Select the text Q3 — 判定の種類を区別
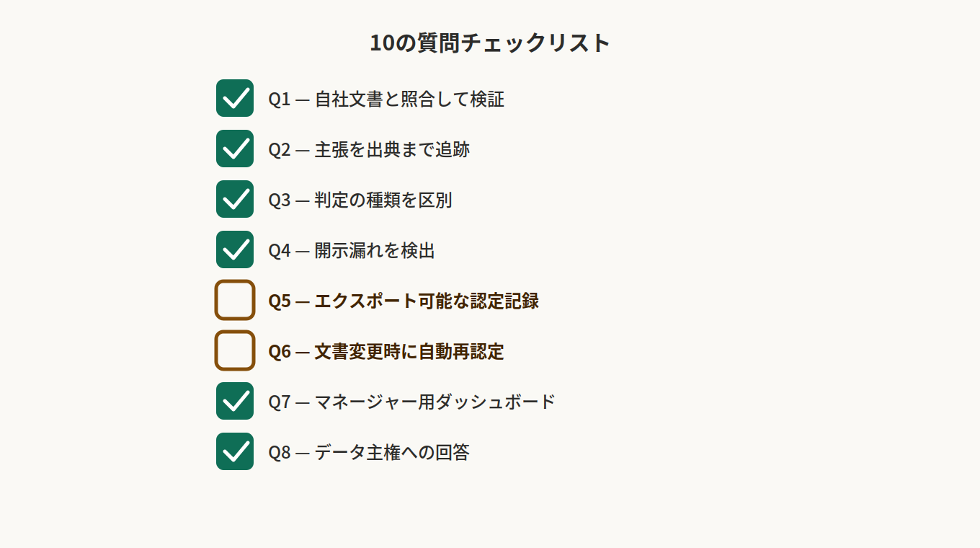 (x=360, y=200)
